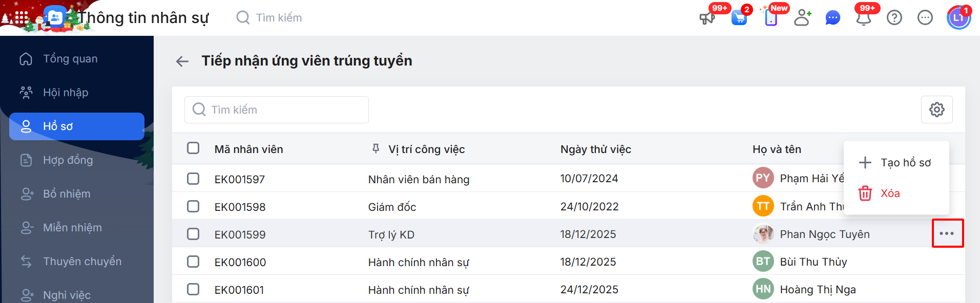Open the shopping cart icon

point(739,18)
